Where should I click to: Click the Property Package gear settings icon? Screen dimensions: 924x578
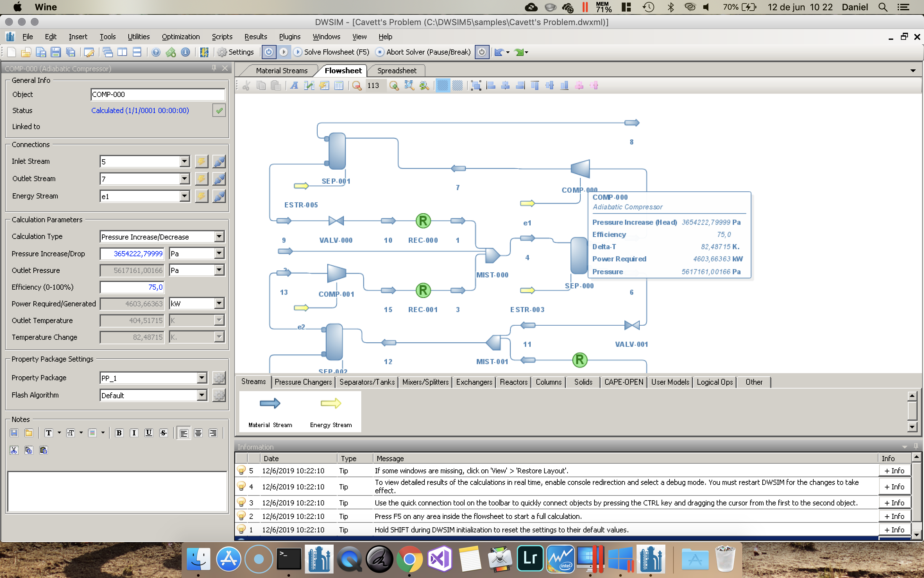click(x=219, y=378)
